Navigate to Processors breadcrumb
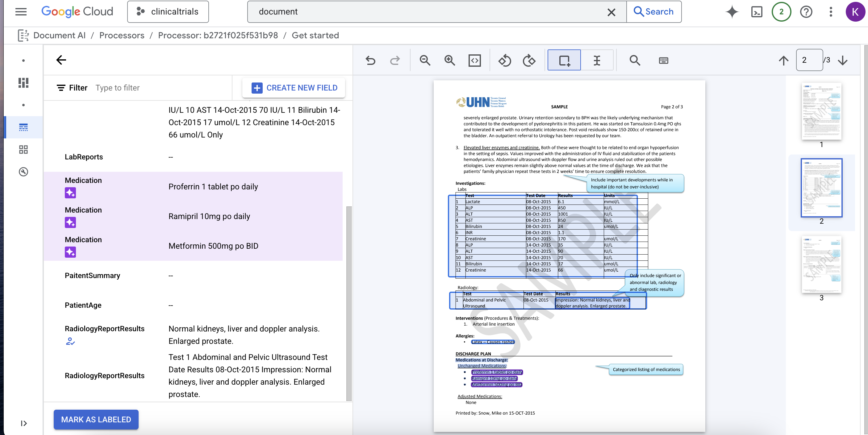The height and width of the screenshot is (435, 868). [122, 36]
